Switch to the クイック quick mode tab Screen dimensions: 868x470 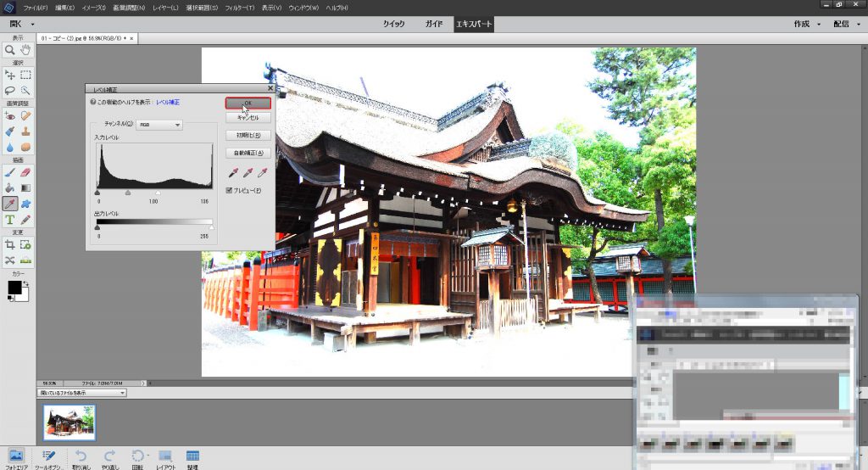(393, 24)
